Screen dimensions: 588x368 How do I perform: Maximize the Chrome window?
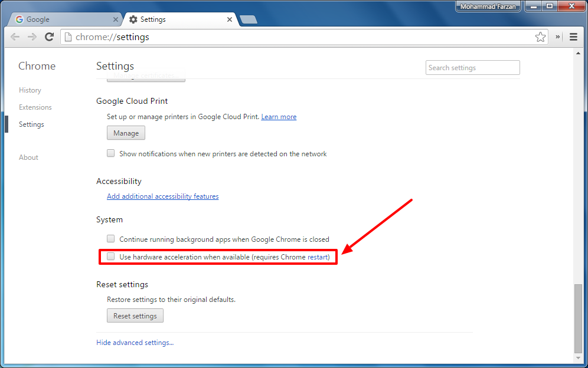[550, 6]
